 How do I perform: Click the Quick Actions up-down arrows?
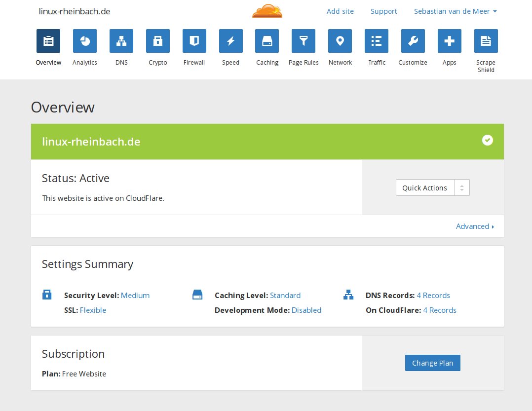[462, 187]
